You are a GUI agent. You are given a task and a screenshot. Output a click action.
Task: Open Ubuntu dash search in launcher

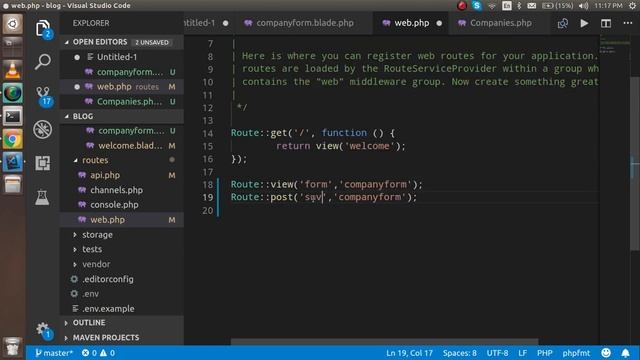coord(13,24)
